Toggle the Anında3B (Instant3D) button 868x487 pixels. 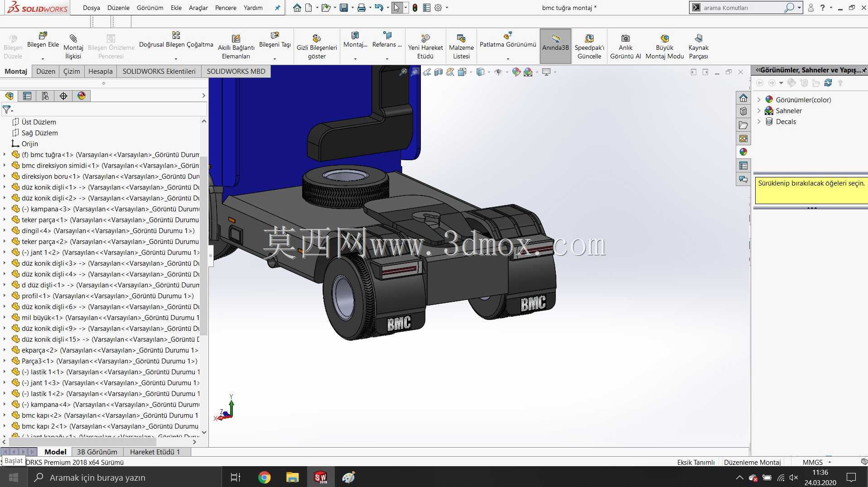pyautogui.click(x=555, y=46)
